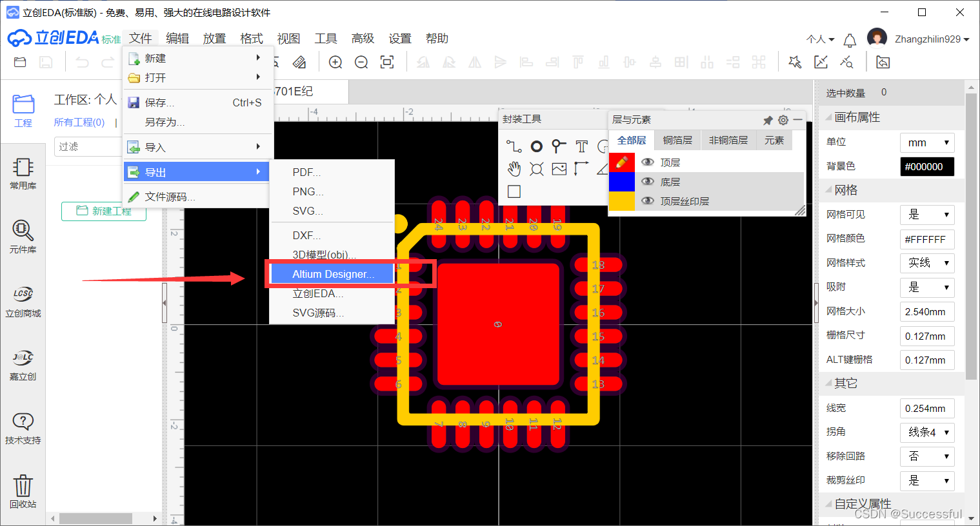The height and width of the screenshot is (526, 980).
Task: Click the share/export toolbar icon at far right
Action: tap(883, 63)
